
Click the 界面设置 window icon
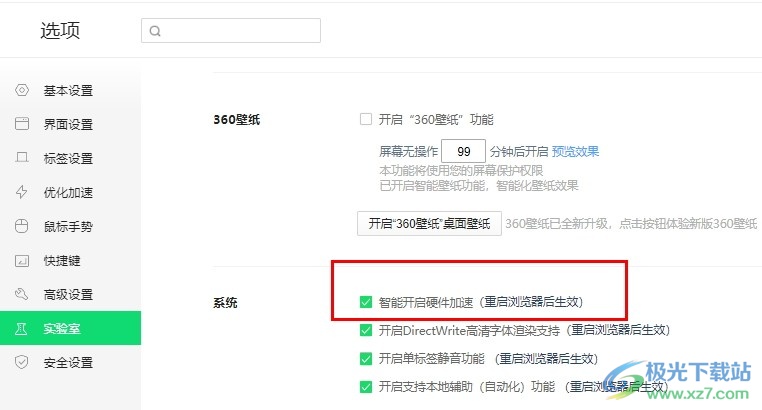coord(22,124)
